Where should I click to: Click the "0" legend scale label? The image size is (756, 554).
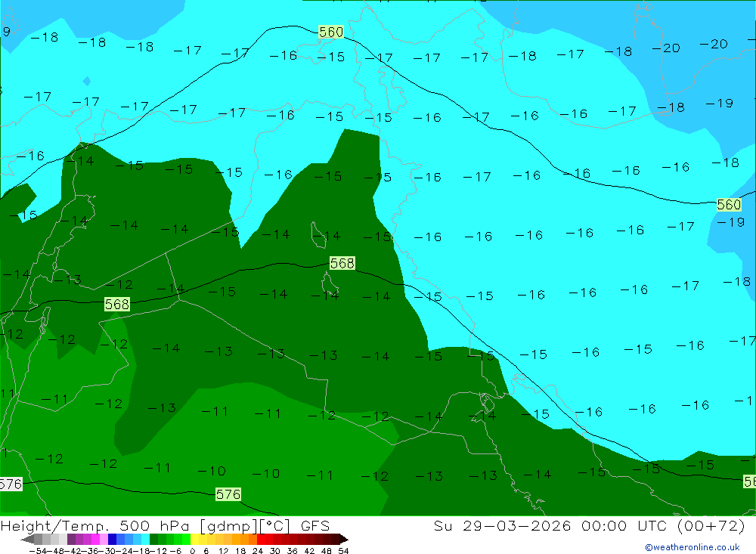point(192,551)
